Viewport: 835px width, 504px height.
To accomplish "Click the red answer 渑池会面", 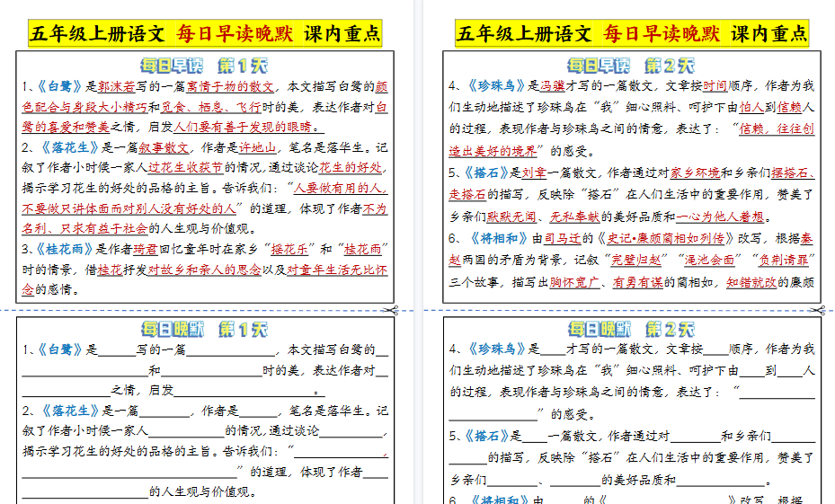I will tap(709, 261).
